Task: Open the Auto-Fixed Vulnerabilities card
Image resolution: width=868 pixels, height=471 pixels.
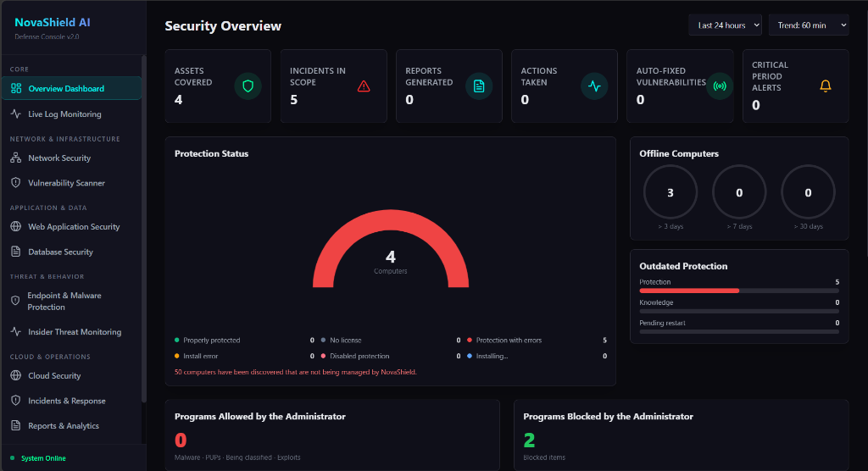Action: click(x=681, y=86)
